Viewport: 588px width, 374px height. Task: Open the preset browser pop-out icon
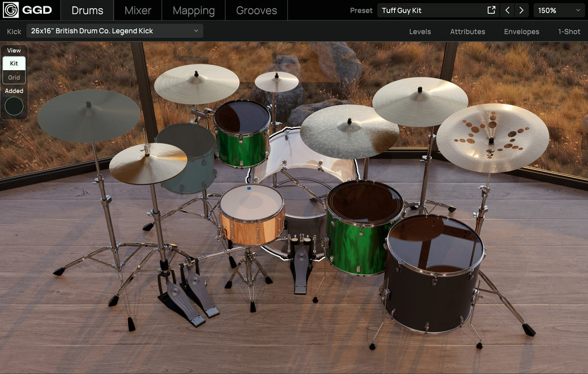492,10
